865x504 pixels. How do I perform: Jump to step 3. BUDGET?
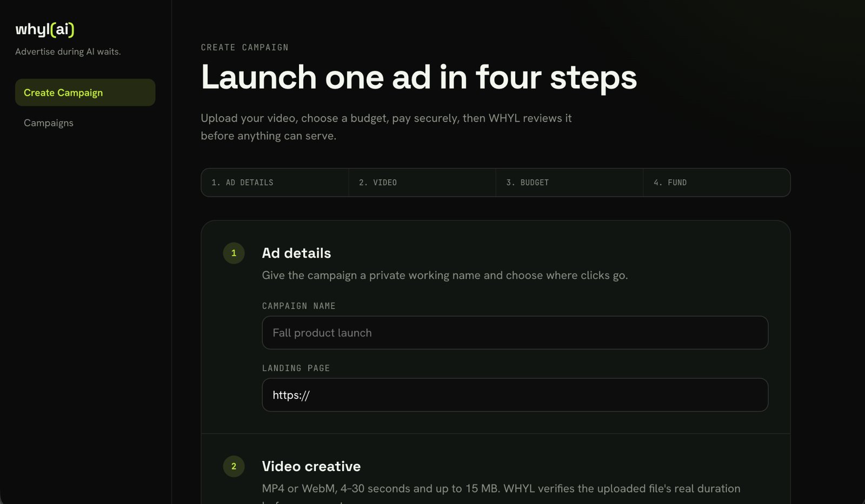coord(569,183)
